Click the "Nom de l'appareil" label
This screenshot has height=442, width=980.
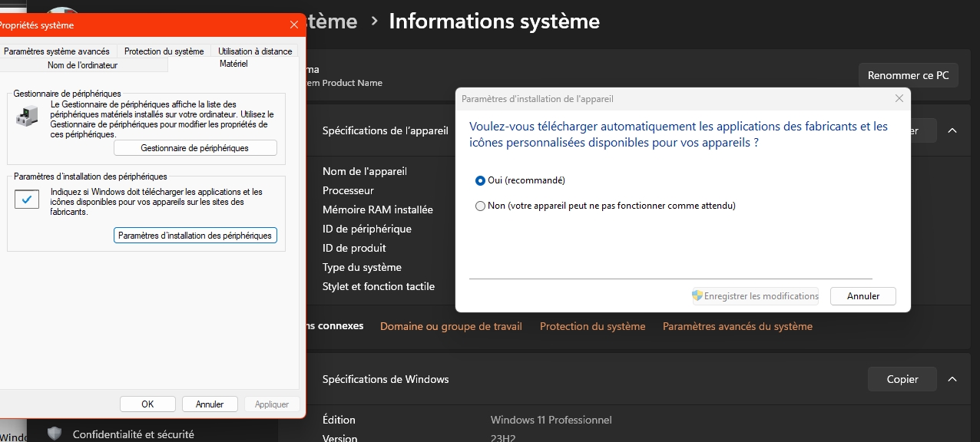(365, 171)
